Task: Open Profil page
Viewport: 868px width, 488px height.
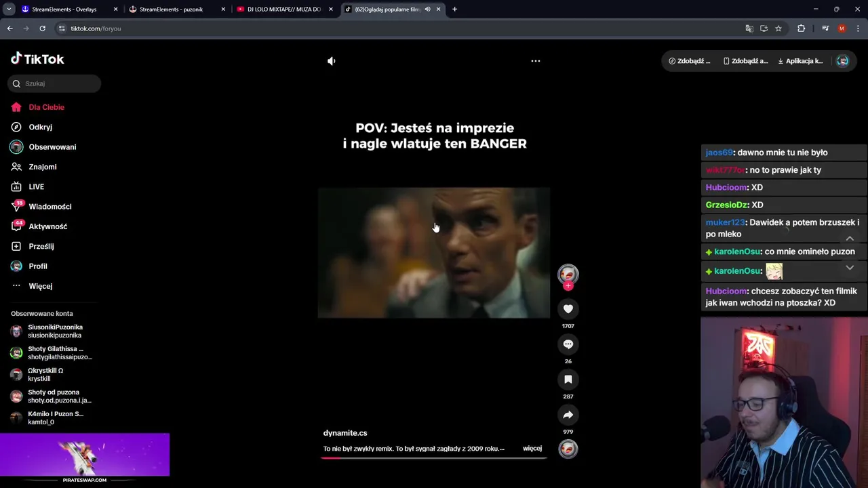Action: (x=37, y=266)
